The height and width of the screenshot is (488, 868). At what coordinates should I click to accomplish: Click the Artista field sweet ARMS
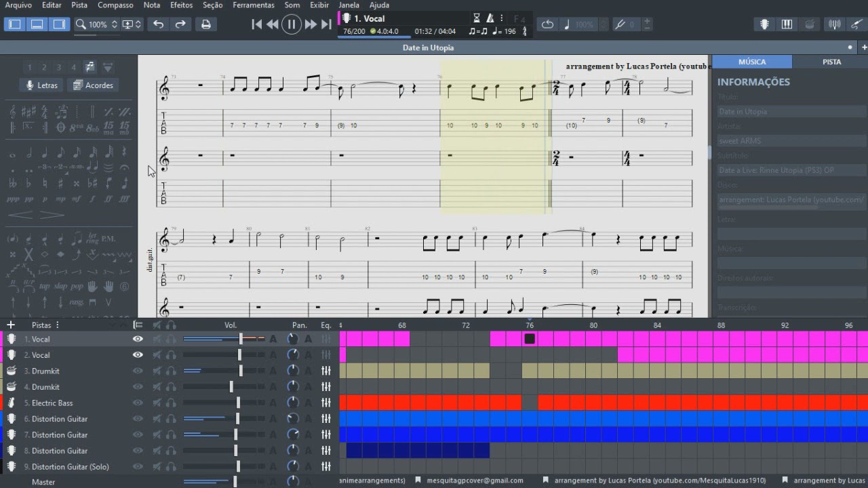coord(791,141)
